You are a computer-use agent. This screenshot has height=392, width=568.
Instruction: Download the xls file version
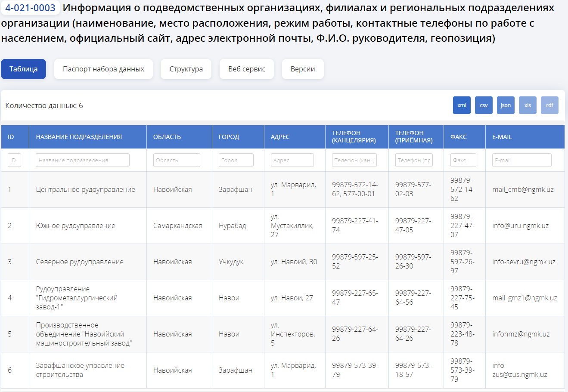[x=528, y=105]
